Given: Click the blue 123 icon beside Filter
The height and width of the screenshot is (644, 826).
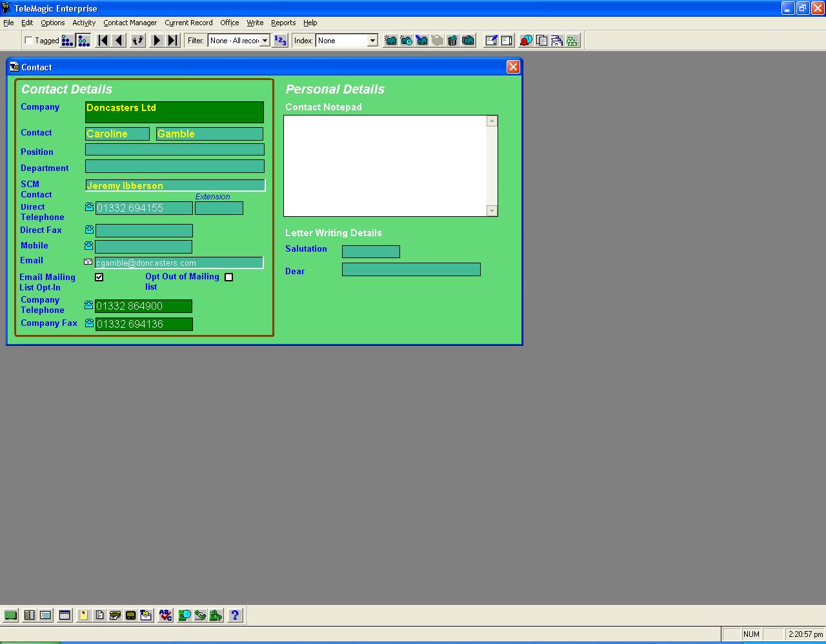Looking at the screenshot, I should 280,41.
